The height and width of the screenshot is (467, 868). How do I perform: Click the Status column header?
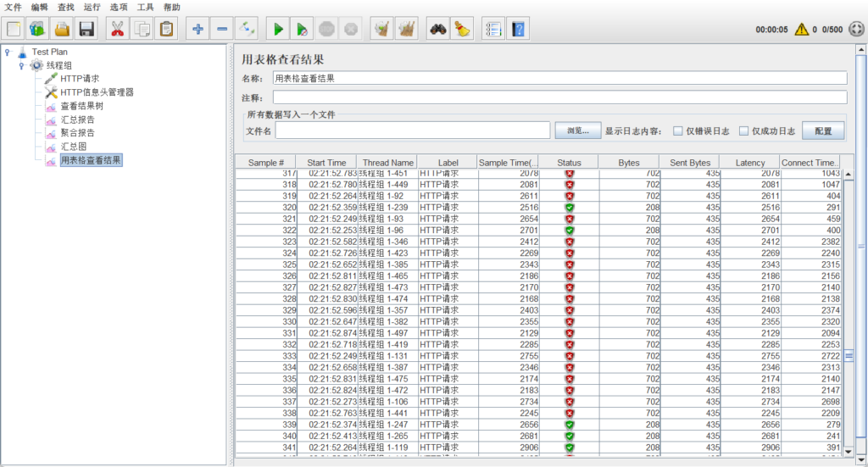(569, 163)
